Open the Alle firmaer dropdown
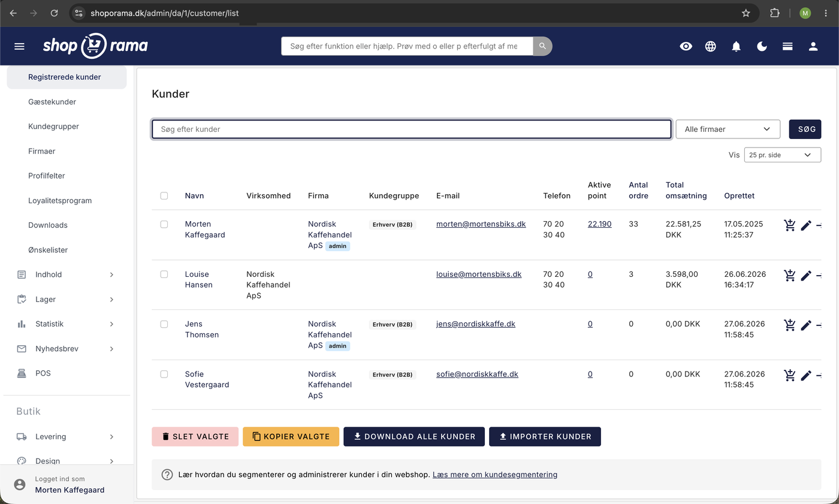Screen dimensions: 839x504 click(728, 129)
